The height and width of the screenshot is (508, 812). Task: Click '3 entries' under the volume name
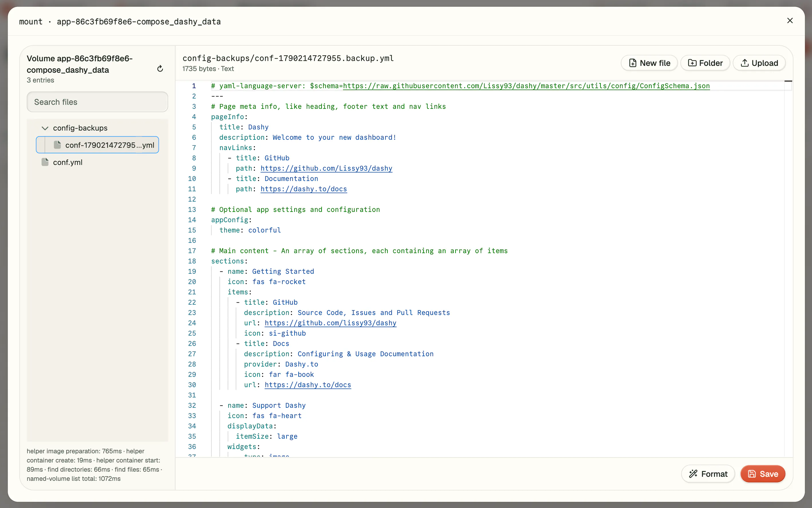coord(40,80)
